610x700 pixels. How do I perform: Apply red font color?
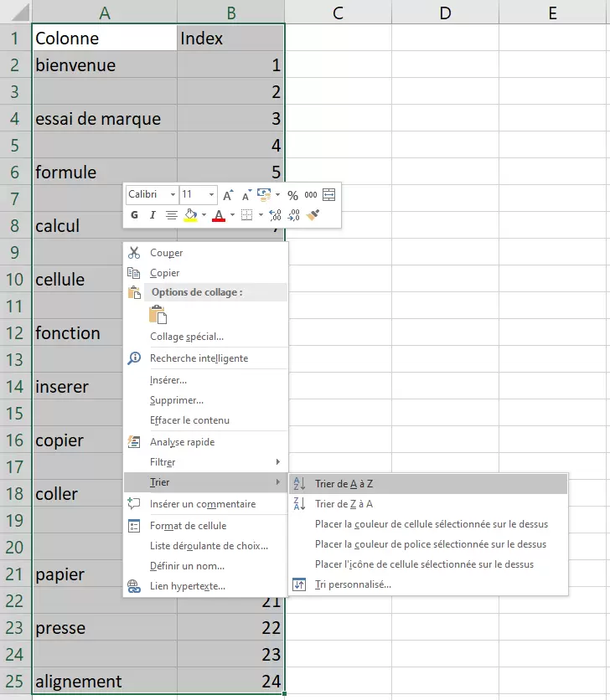[219, 215]
